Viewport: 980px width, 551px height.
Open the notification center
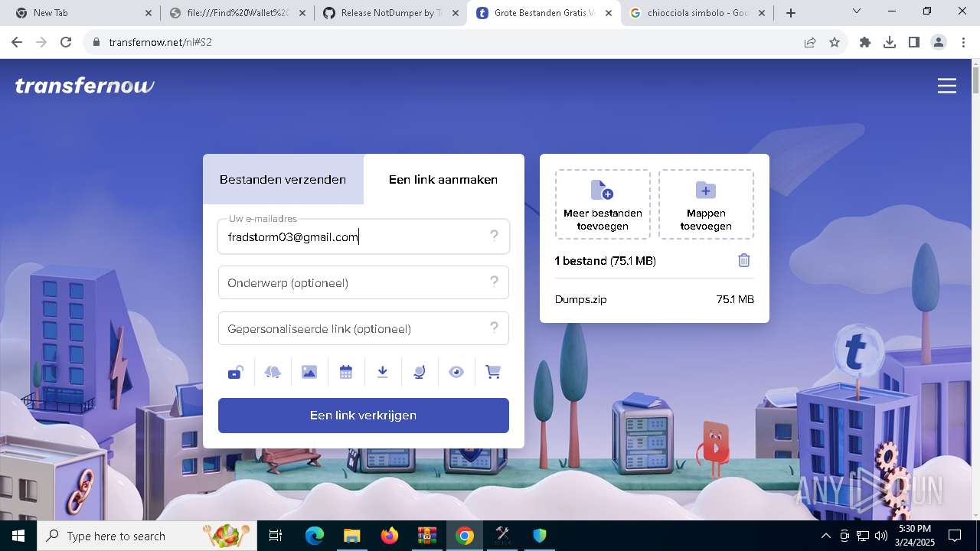[955, 536]
